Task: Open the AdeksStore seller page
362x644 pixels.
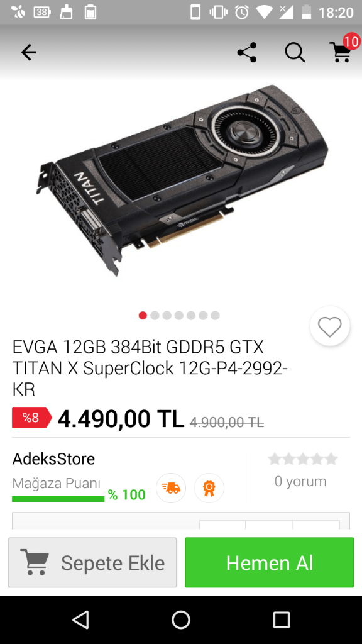Action: (x=53, y=458)
